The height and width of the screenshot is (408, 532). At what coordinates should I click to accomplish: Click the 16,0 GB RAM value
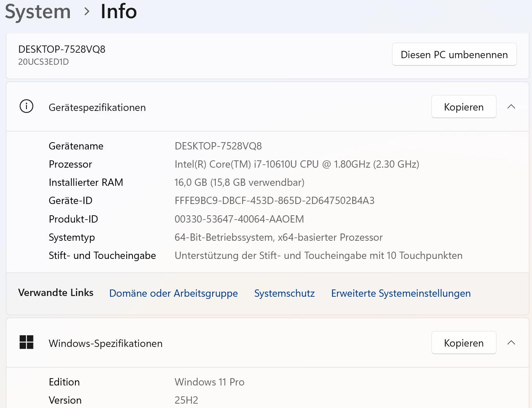(x=239, y=183)
